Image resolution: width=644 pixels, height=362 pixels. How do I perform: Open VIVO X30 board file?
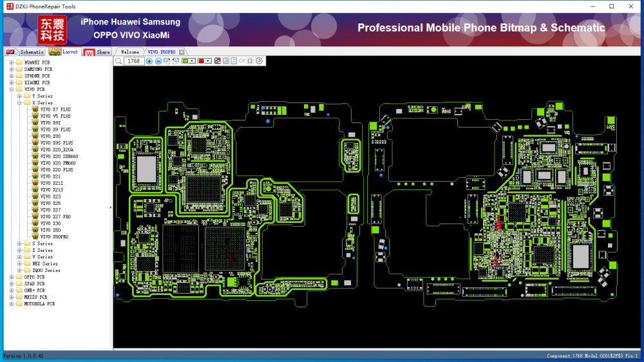[x=50, y=224]
